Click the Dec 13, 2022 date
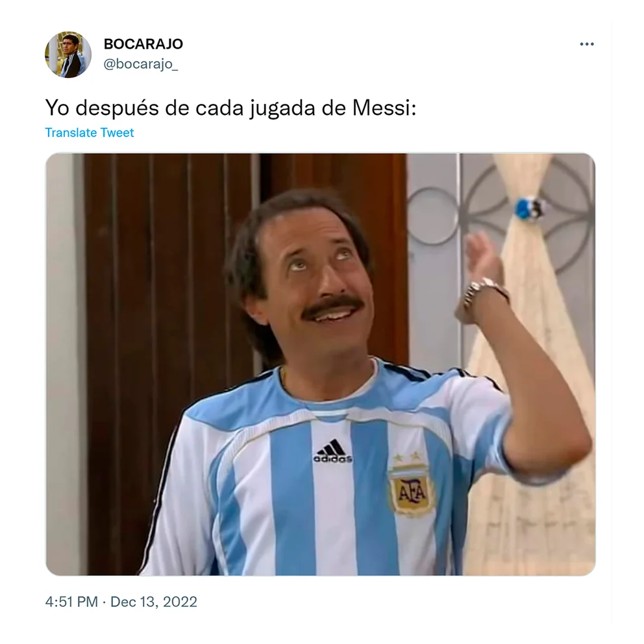The height and width of the screenshot is (644, 644). pos(154,602)
